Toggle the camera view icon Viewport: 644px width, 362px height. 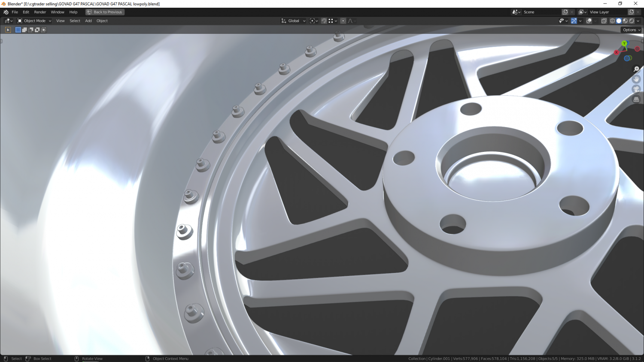(636, 89)
